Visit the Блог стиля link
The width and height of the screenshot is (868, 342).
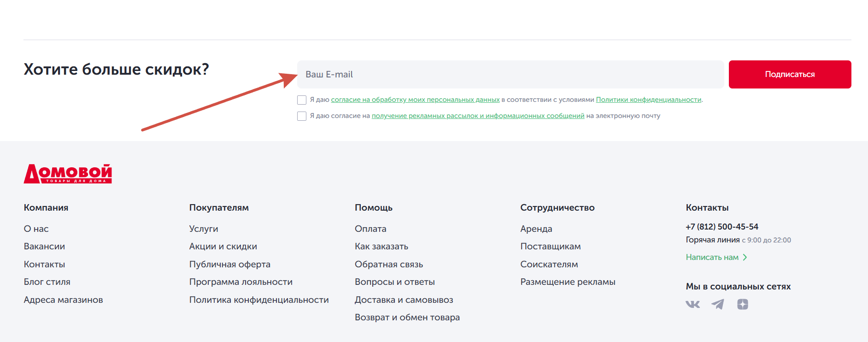(47, 282)
